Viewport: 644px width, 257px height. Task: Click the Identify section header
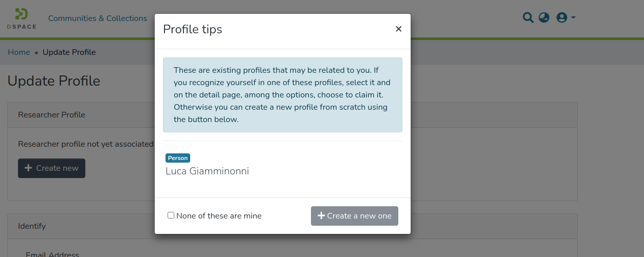(32, 226)
